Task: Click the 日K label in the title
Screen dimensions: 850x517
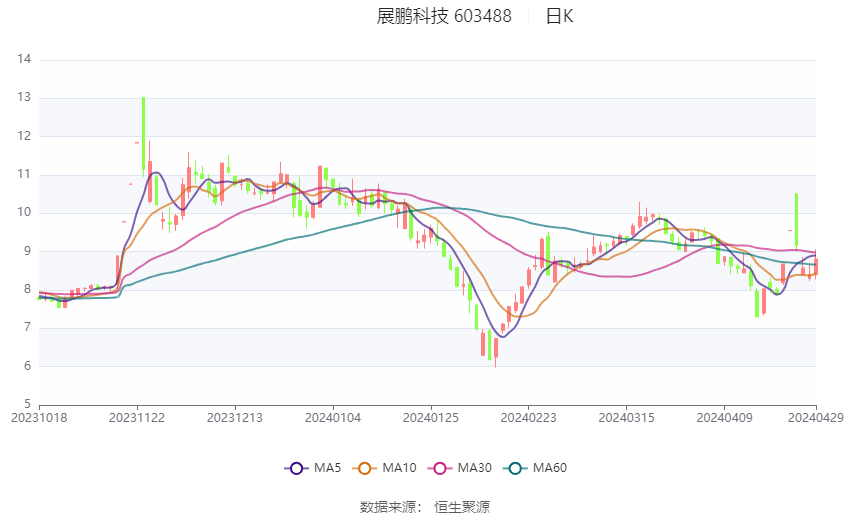Action: [x=559, y=16]
